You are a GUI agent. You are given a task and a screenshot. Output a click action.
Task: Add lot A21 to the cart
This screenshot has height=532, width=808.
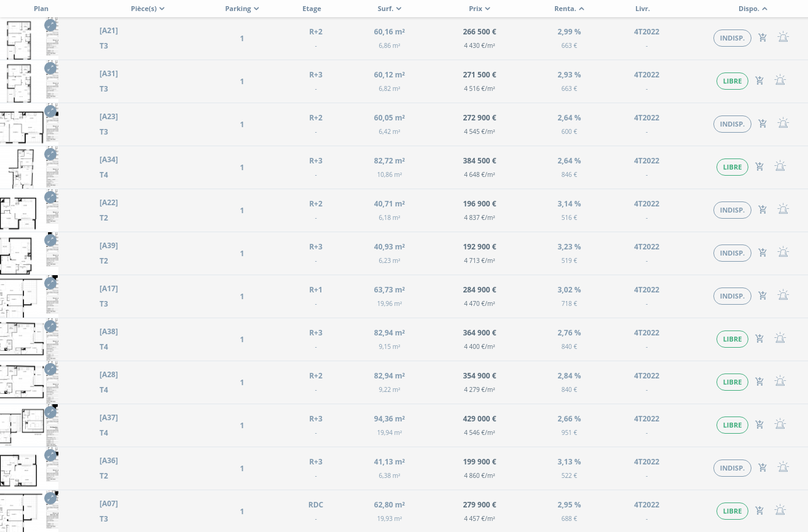pyautogui.click(x=763, y=37)
